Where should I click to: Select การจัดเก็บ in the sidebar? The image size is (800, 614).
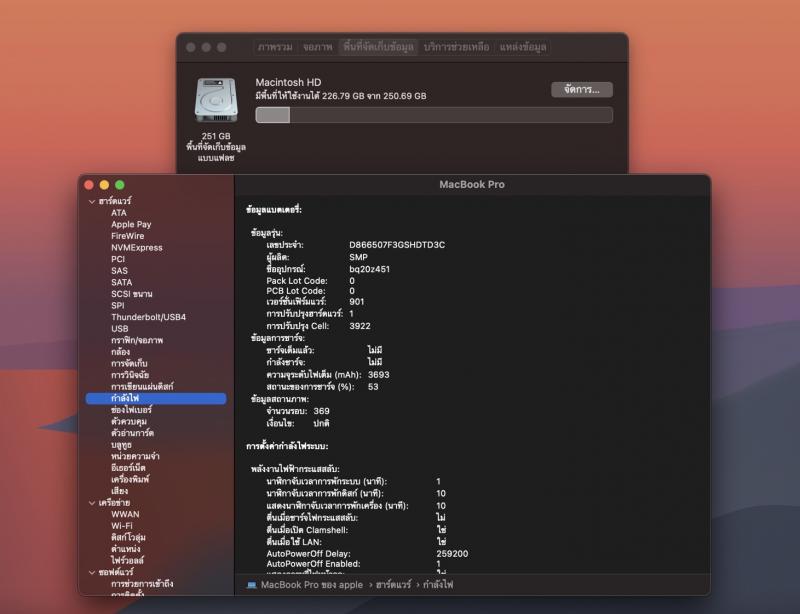click(129, 363)
